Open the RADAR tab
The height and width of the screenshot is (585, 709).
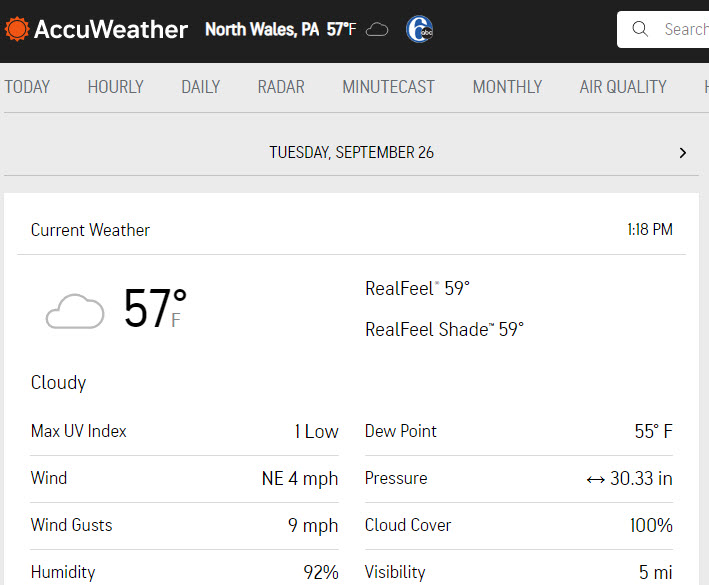click(281, 87)
